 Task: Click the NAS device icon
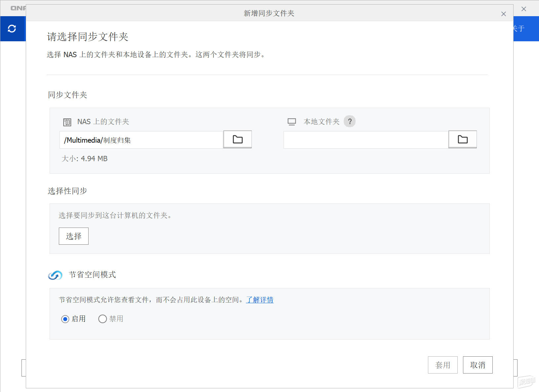(x=67, y=122)
